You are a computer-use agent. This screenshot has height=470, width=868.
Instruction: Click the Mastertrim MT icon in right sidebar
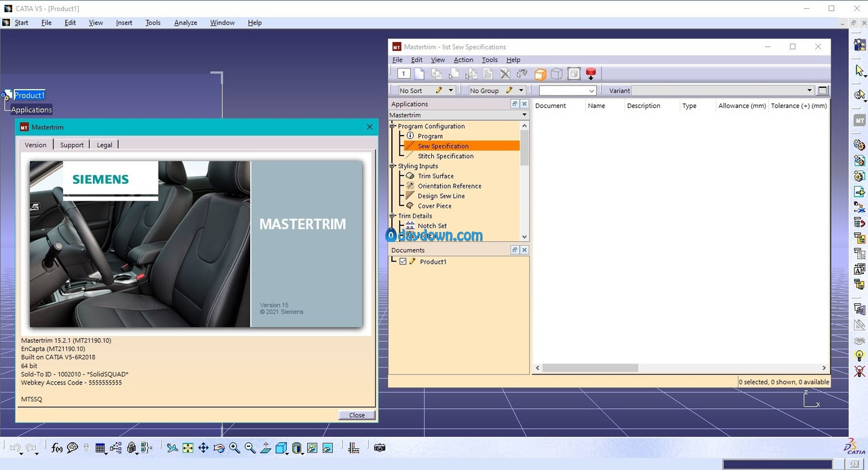tap(859, 120)
